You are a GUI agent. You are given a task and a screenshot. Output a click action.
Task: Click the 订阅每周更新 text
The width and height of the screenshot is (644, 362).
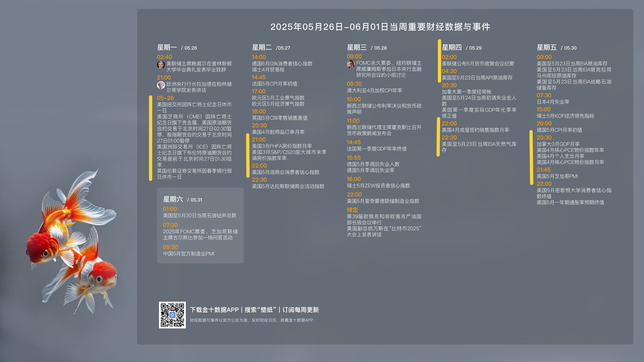(x=300, y=310)
